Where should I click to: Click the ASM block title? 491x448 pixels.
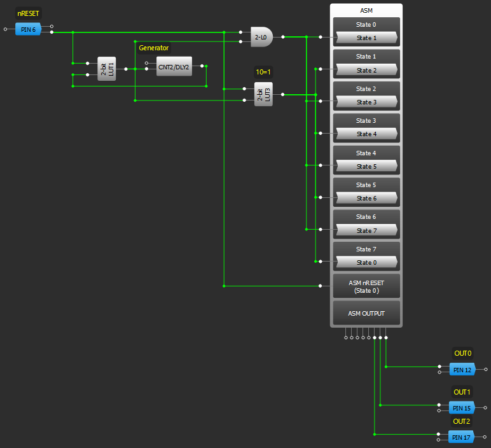366,11
